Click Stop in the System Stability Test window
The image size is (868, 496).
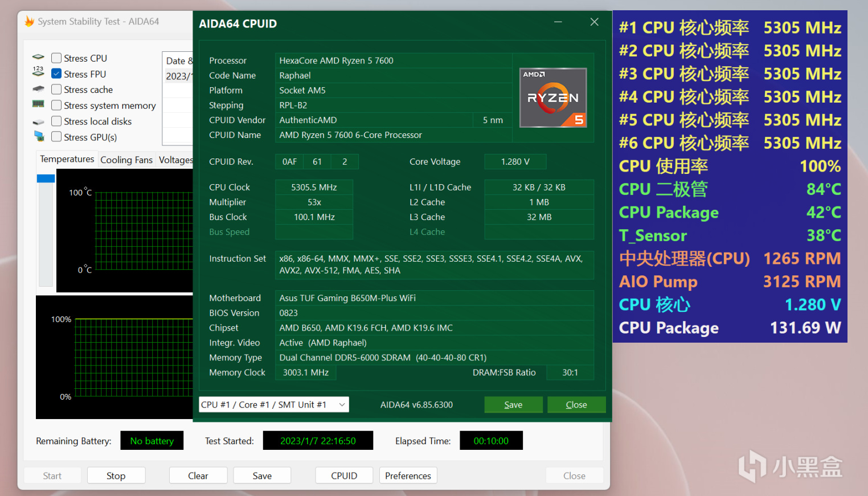tap(116, 475)
